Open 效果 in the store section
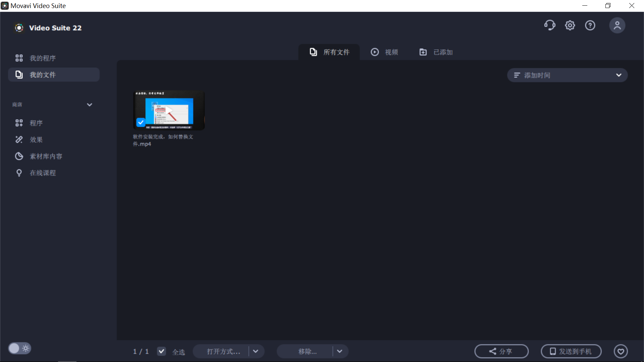This screenshot has width=644, height=362. point(54,139)
